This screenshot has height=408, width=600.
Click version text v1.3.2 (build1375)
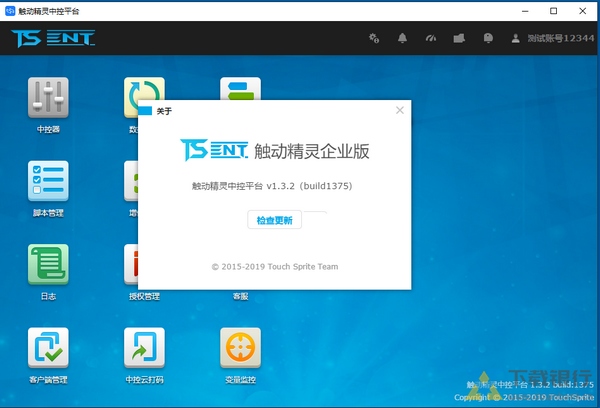309,186
